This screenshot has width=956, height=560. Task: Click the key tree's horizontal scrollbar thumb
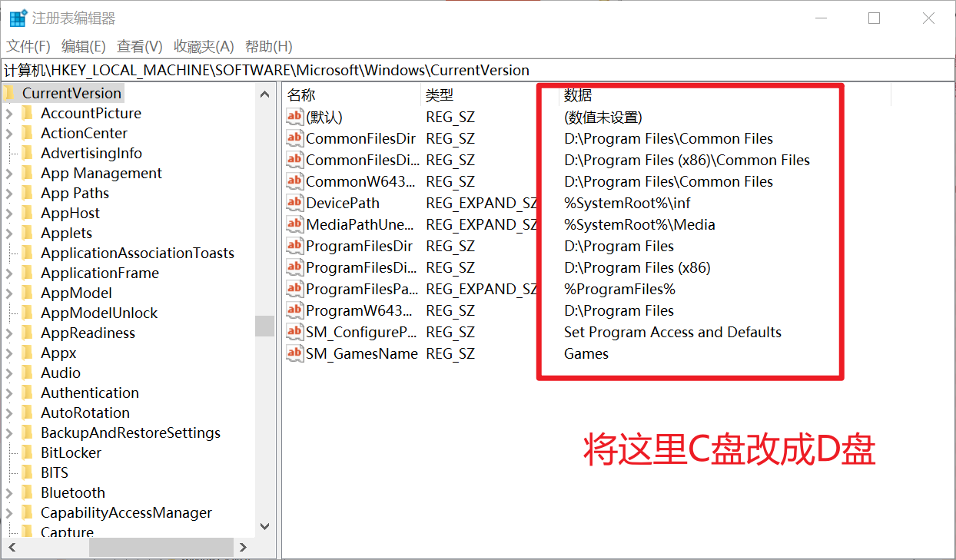tap(161, 547)
